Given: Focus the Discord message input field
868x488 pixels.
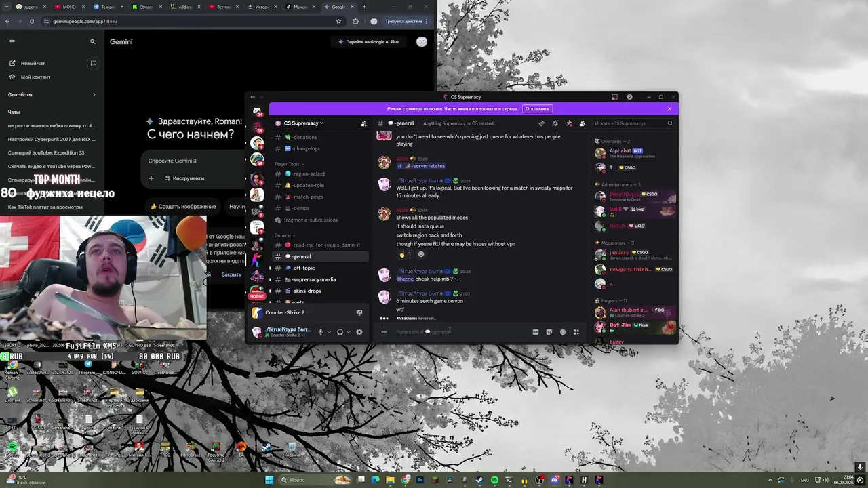Looking at the screenshot, I should point(461,332).
